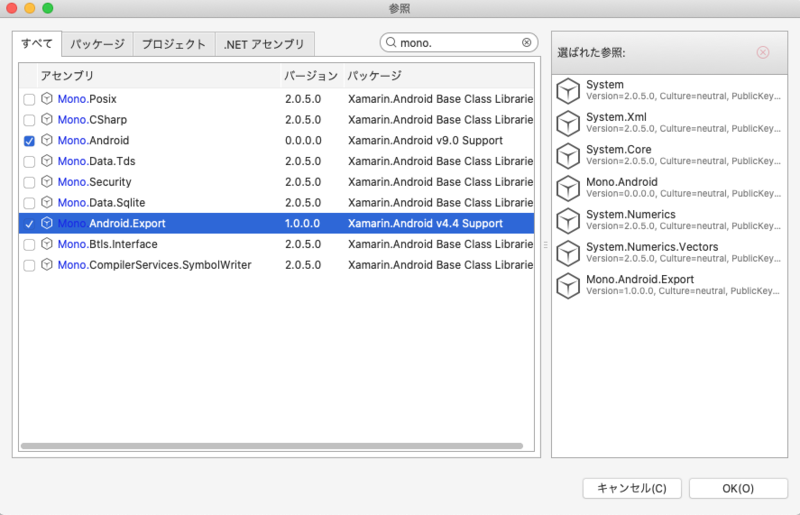Click the 選ばれた参照: panel heading
This screenshot has width=800, height=515.
pyautogui.click(x=591, y=53)
